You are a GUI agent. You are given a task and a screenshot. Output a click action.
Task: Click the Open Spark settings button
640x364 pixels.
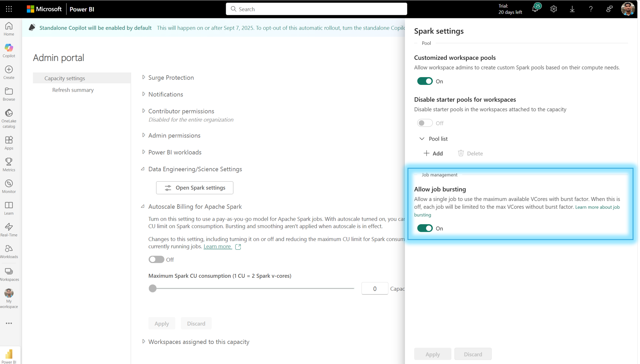coord(194,187)
